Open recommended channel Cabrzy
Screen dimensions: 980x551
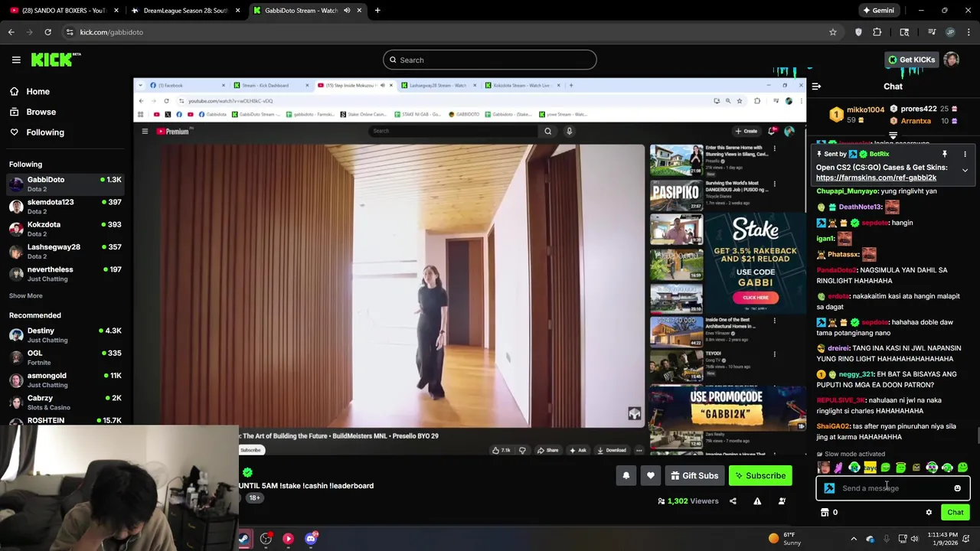65,402
